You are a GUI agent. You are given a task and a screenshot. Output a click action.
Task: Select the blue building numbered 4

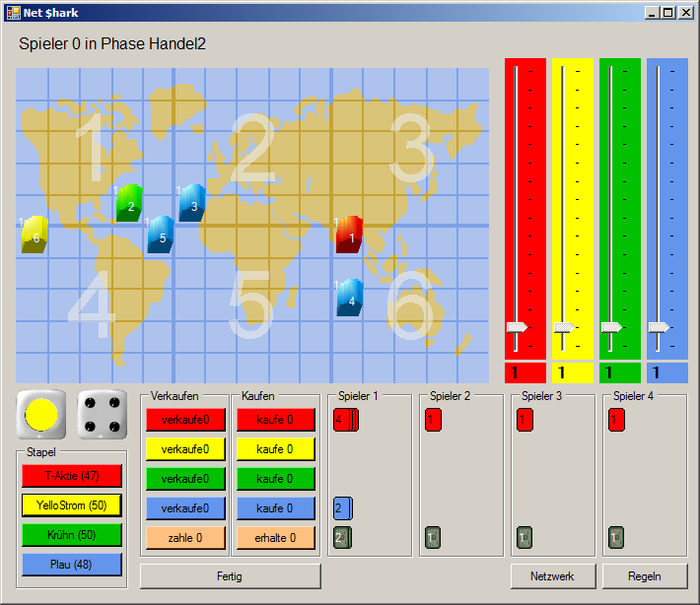pos(350,299)
